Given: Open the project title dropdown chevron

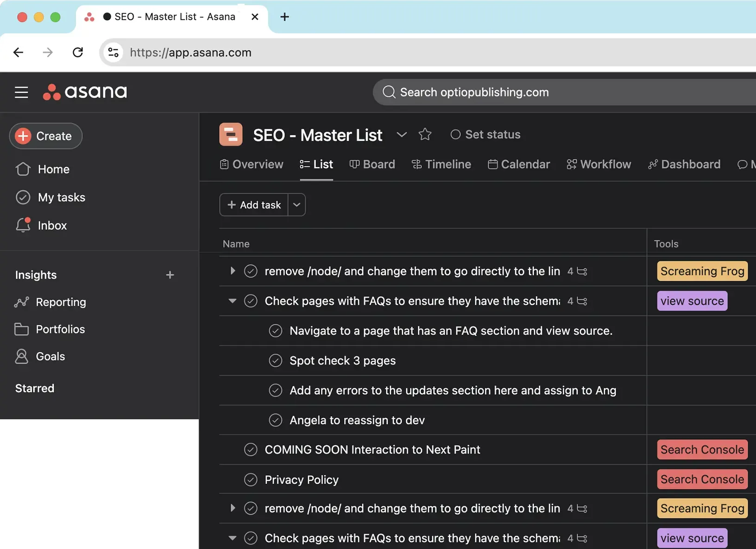Looking at the screenshot, I should [402, 134].
